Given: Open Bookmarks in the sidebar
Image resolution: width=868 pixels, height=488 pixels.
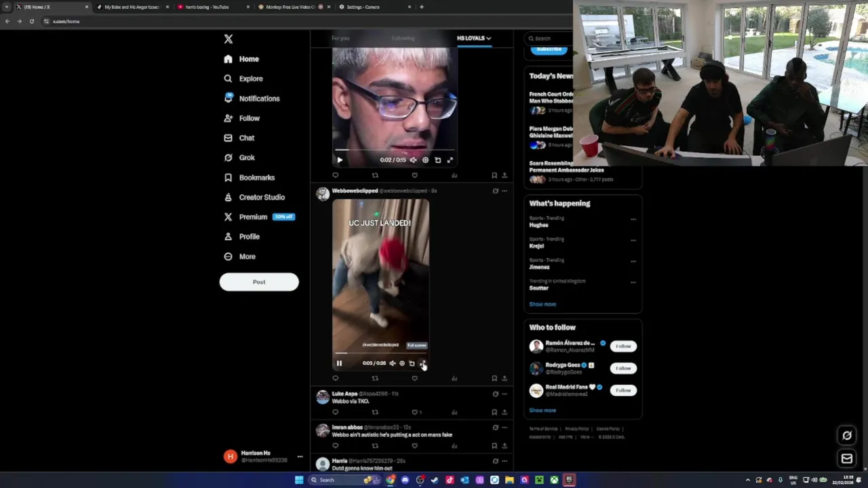Looking at the screenshot, I should coord(249,178).
